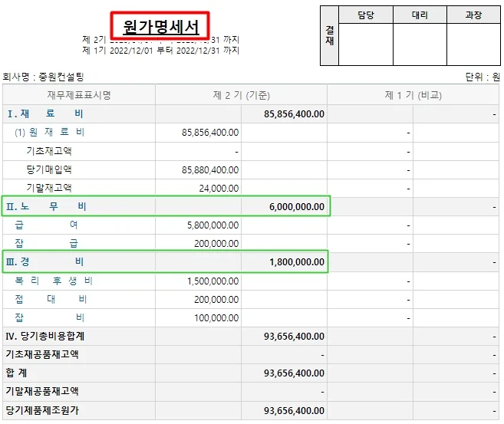Image resolution: width=504 pixels, height=424 pixels.
Task: Select the Ⅱ. 노무비 row label
Action: pos(46,206)
